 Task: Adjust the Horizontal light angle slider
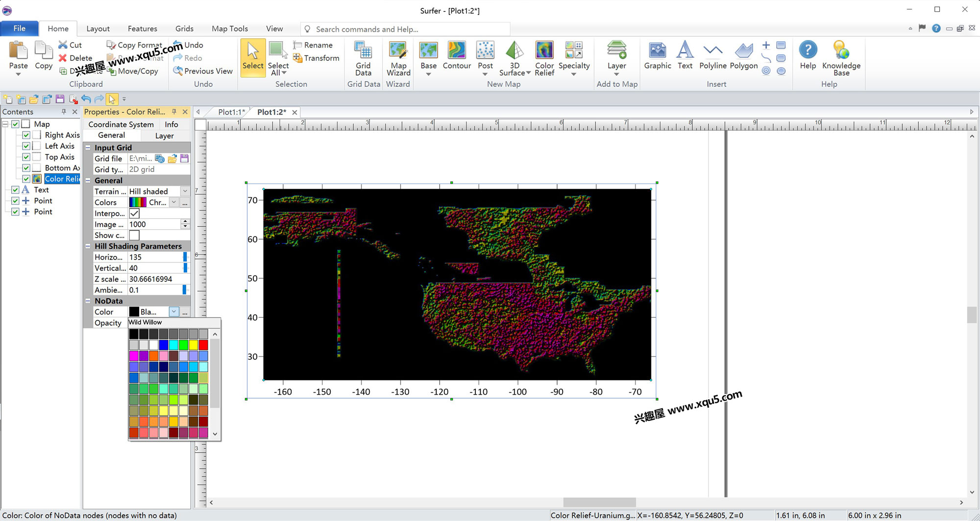click(x=185, y=257)
